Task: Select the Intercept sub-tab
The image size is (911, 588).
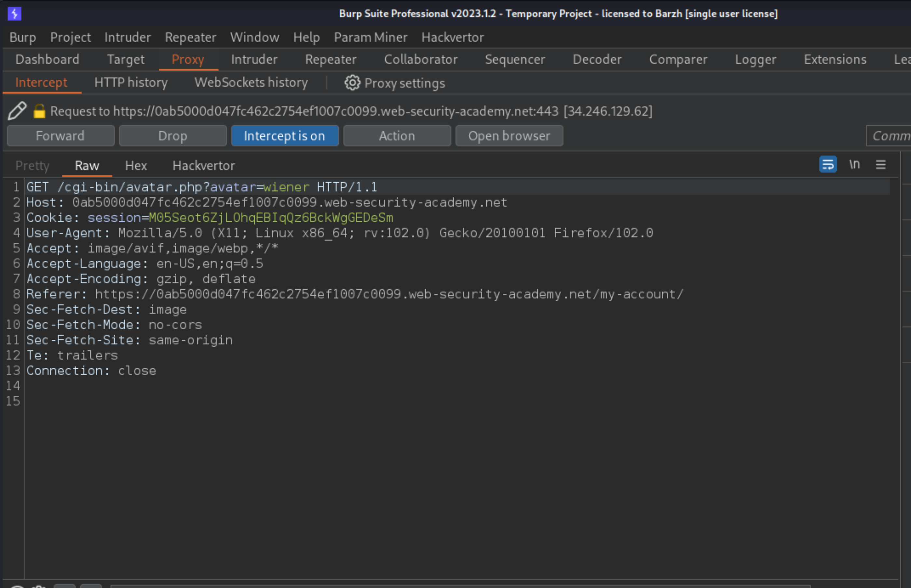Action: pyautogui.click(x=41, y=82)
